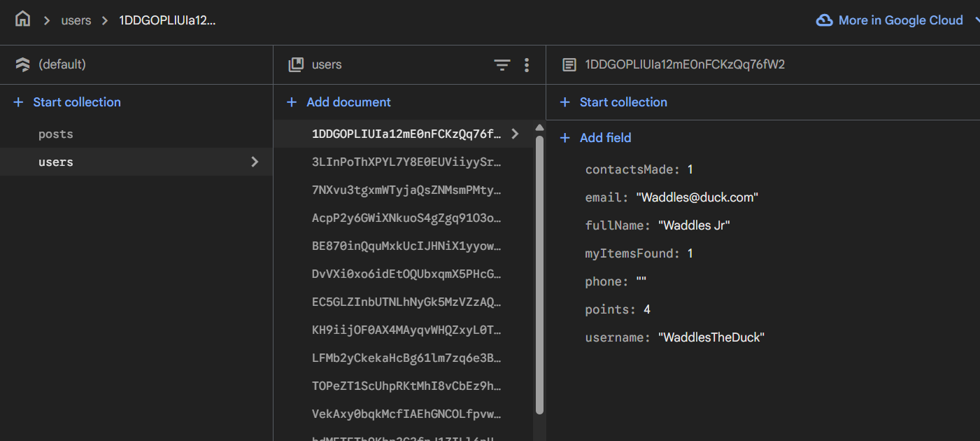Click the document icon beside the document ID
The width and height of the screenshot is (980, 441).
click(569, 65)
